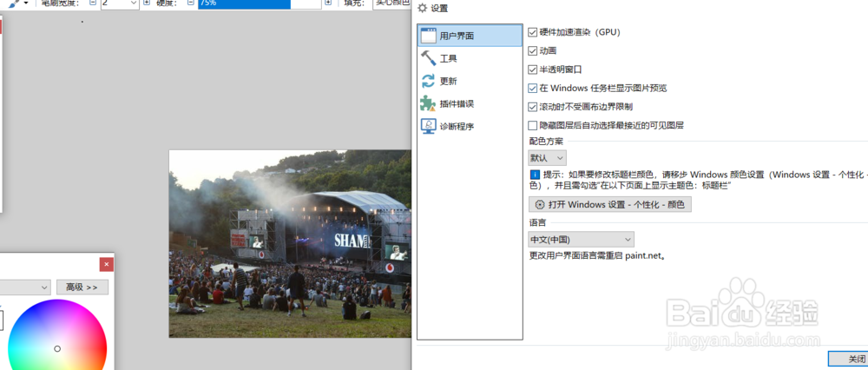This screenshot has height=370, width=868.
Task: Click the hardness 75% slider bar
Action: click(x=260, y=3)
